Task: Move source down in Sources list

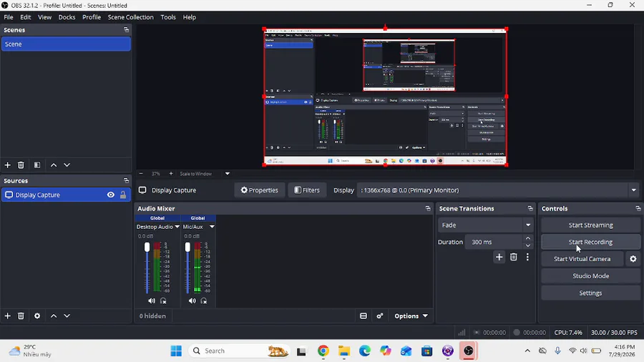Action: tap(67, 316)
